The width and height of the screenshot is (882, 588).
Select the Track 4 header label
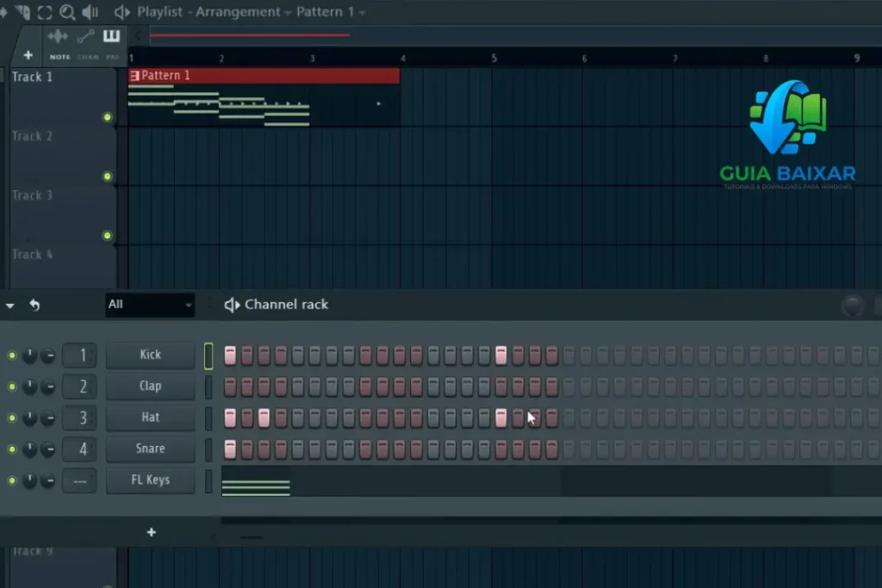[x=32, y=255]
